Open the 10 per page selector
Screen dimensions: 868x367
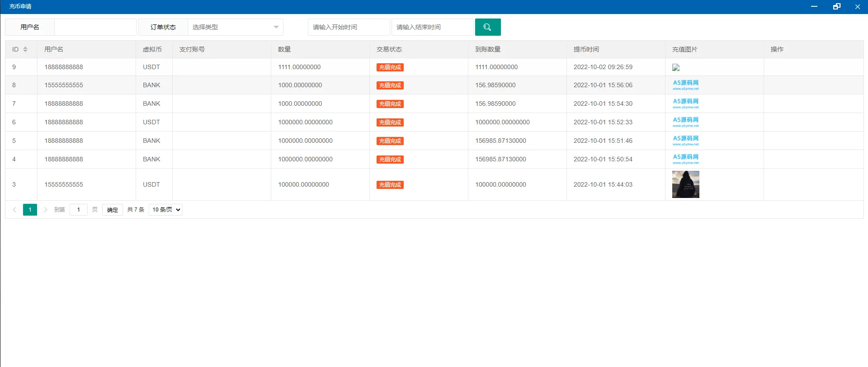(x=165, y=210)
